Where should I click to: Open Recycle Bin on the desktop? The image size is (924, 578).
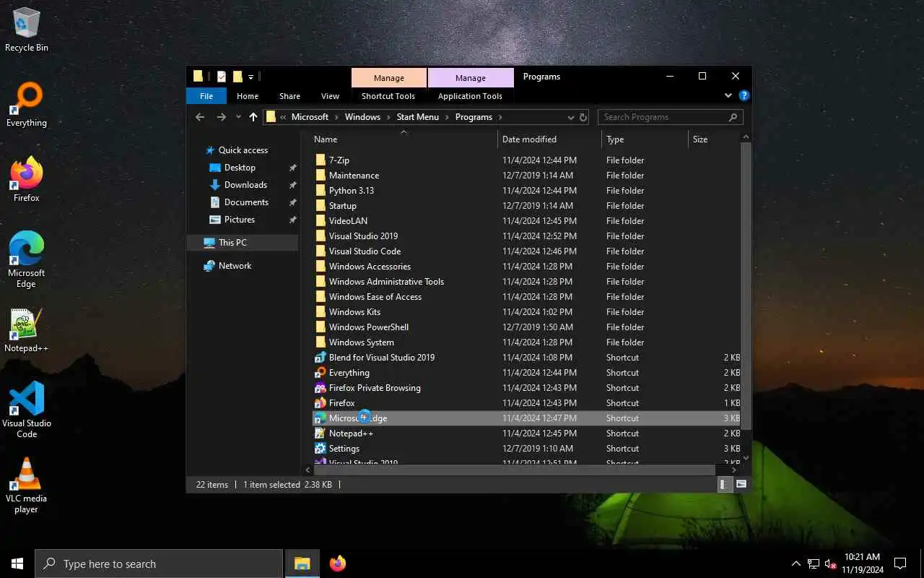click(27, 30)
